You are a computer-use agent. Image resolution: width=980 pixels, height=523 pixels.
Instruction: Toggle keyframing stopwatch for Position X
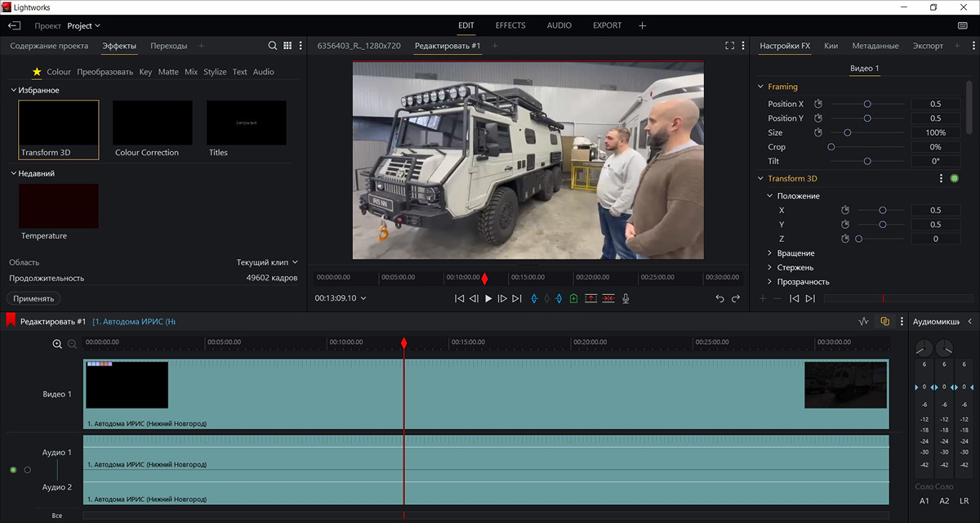tap(817, 104)
